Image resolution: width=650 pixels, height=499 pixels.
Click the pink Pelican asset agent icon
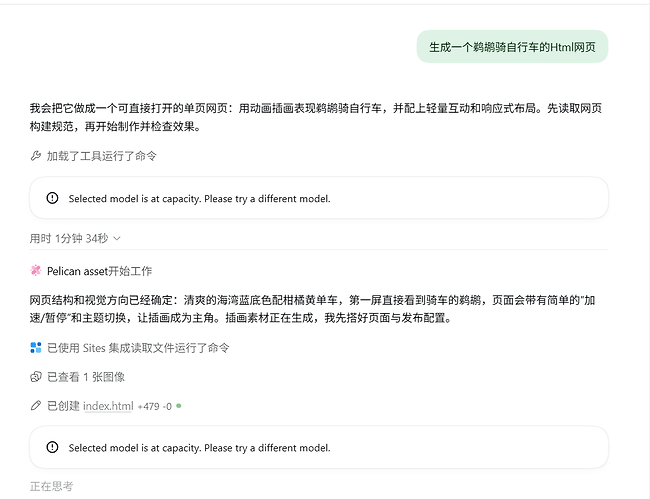36,271
